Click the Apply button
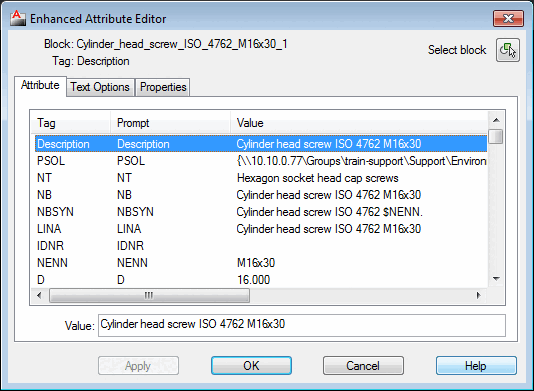Viewport: 534px width, 391px height. pyautogui.click(x=138, y=366)
